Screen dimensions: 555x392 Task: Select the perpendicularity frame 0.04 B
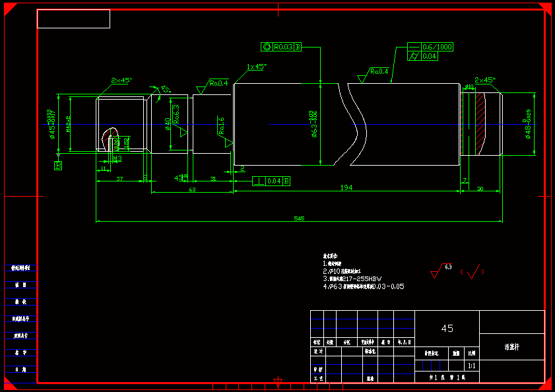click(271, 181)
